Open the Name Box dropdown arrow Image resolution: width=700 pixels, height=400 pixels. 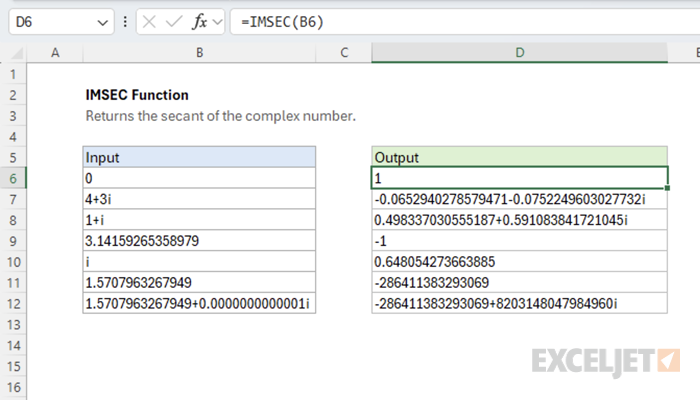103,22
